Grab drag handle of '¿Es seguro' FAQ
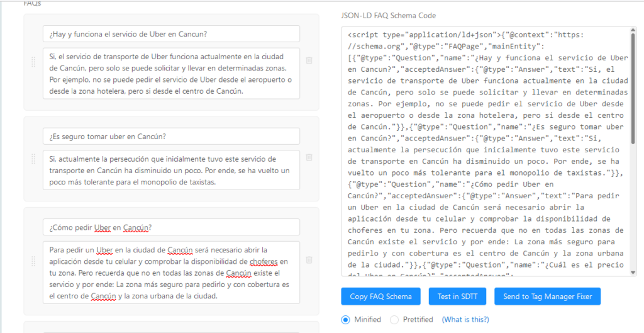Screen dimensions: 644x333 (34, 159)
